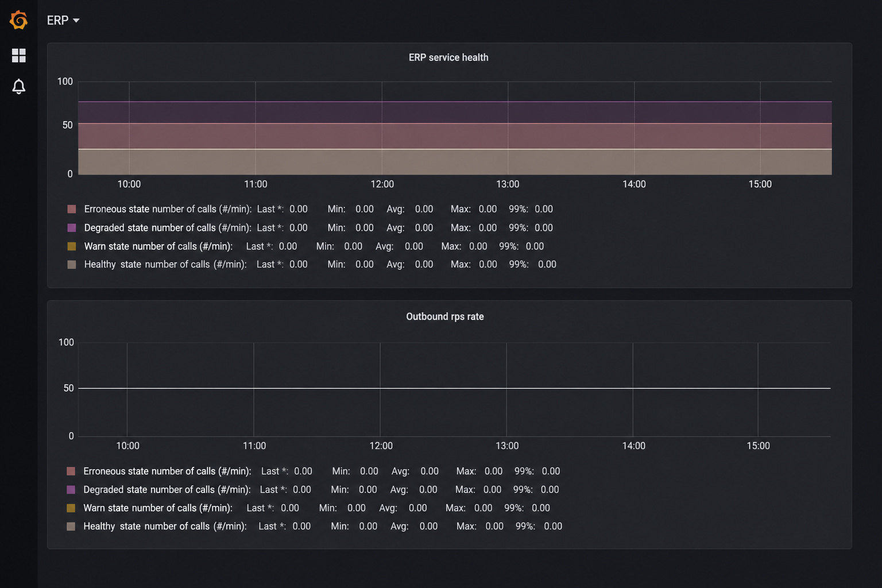Click Degraded state Min value in Outbound rps rate
The width and height of the screenshot is (882, 588).
pos(368,490)
